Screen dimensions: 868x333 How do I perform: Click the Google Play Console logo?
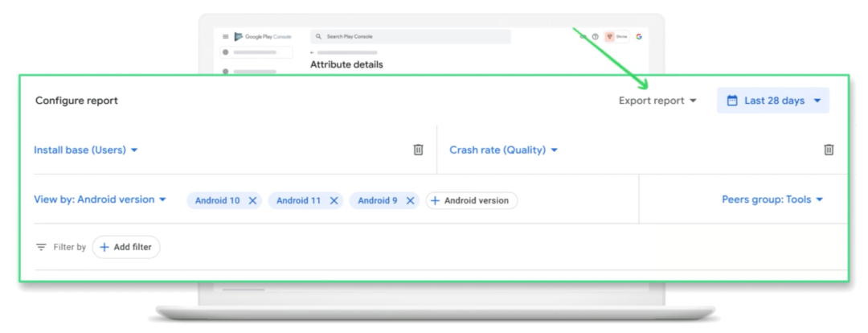tap(262, 36)
